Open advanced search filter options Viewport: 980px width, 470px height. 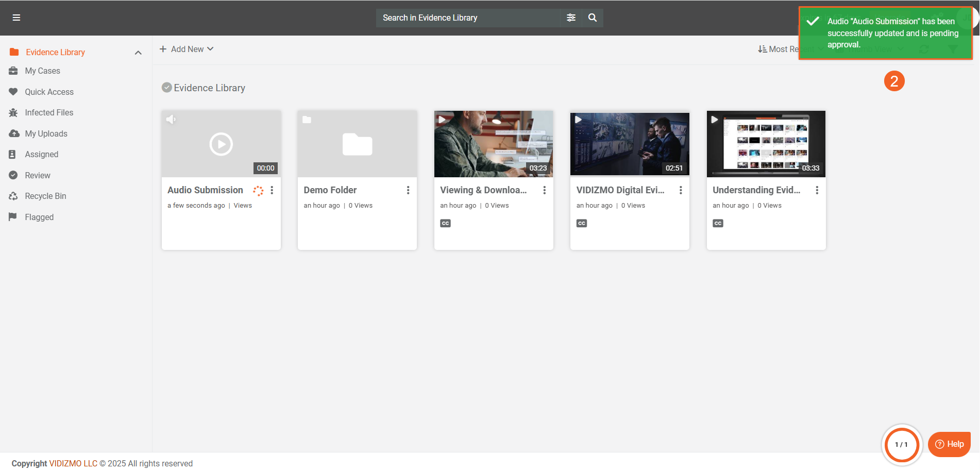coord(571,18)
